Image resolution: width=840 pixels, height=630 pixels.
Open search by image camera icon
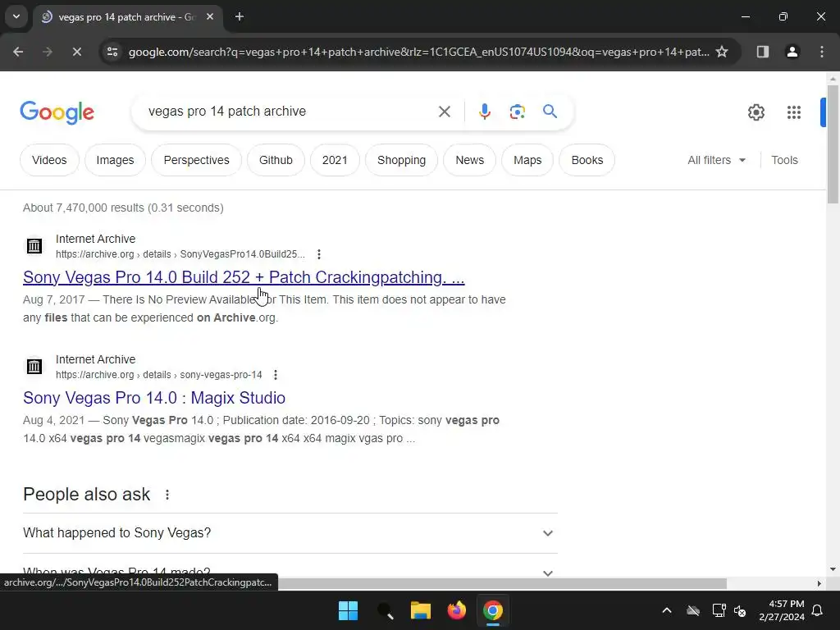pos(517,112)
